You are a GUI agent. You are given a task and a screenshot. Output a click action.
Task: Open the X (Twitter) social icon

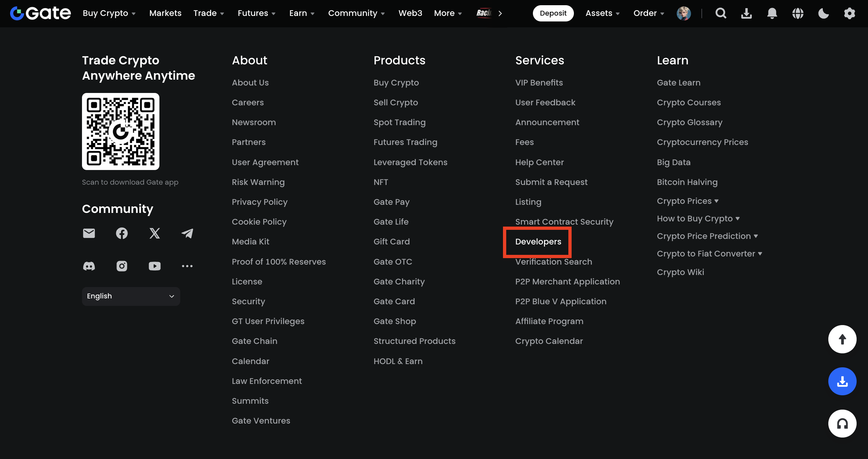point(155,233)
